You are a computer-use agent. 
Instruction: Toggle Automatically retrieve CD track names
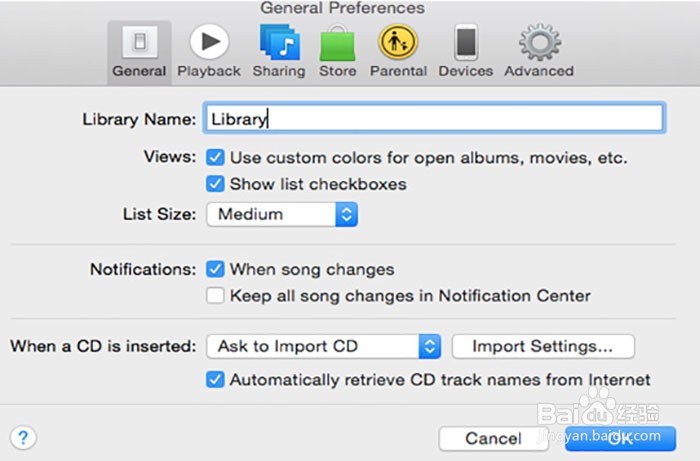point(214,380)
